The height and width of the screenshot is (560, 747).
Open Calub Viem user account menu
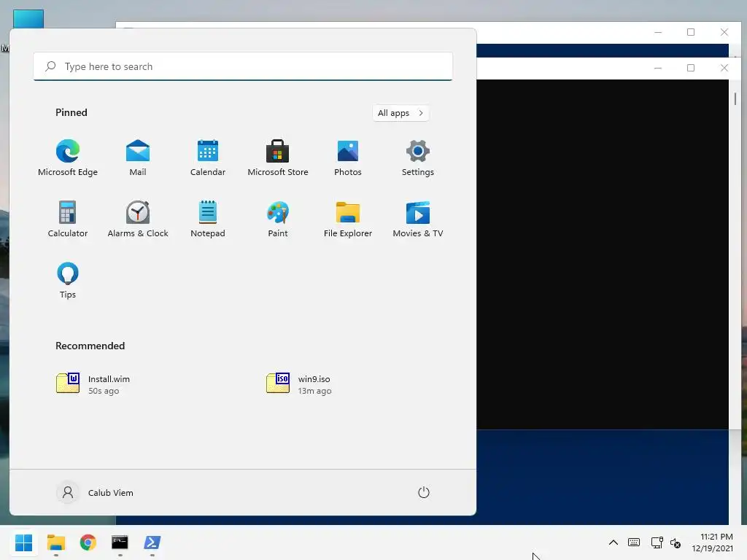(x=96, y=492)
